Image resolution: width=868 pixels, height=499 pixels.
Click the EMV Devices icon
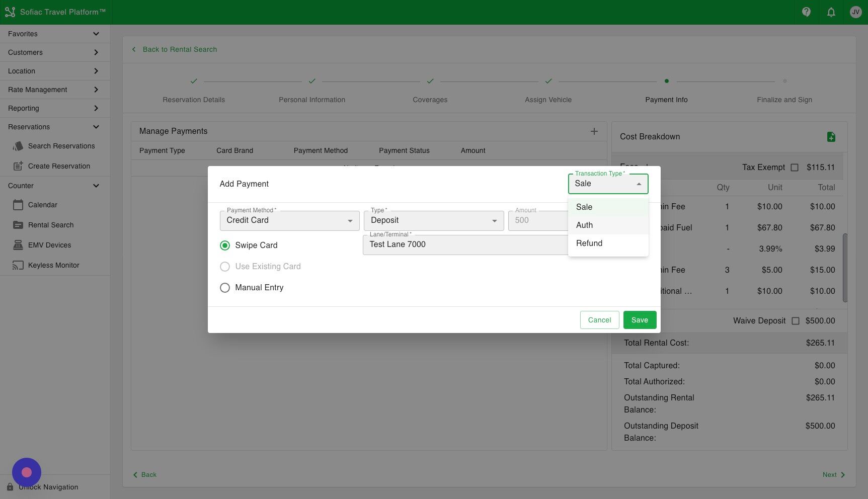click(x=18, y=245)
